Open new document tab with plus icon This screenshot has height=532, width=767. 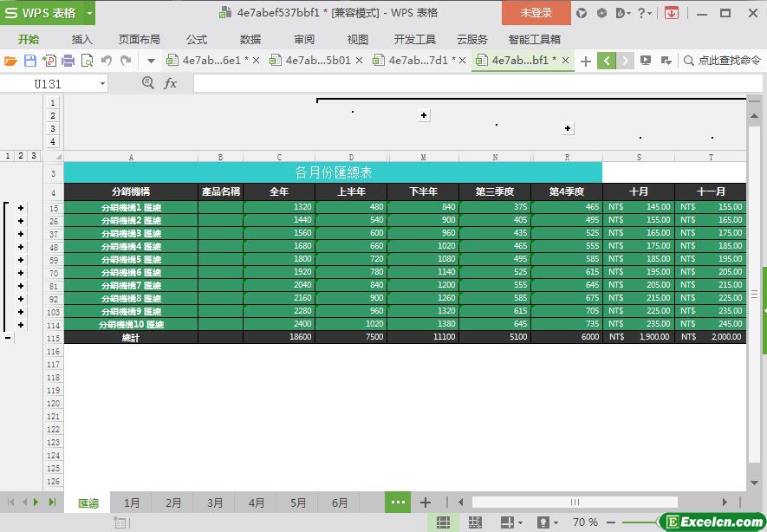pyautogui.click(x=586, y=61)
